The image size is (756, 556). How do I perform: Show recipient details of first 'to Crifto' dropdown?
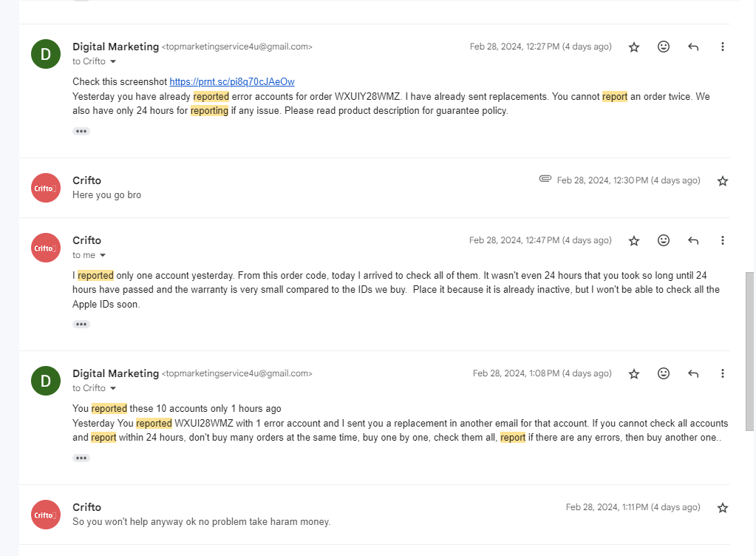[x=113, y=61]
